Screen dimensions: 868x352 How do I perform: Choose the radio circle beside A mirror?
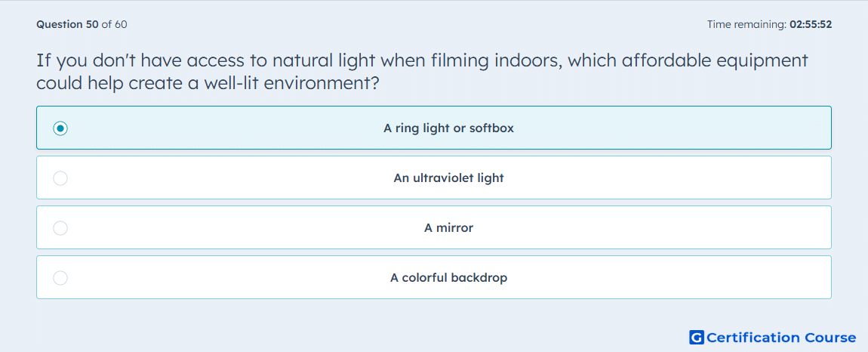(60, 228)
